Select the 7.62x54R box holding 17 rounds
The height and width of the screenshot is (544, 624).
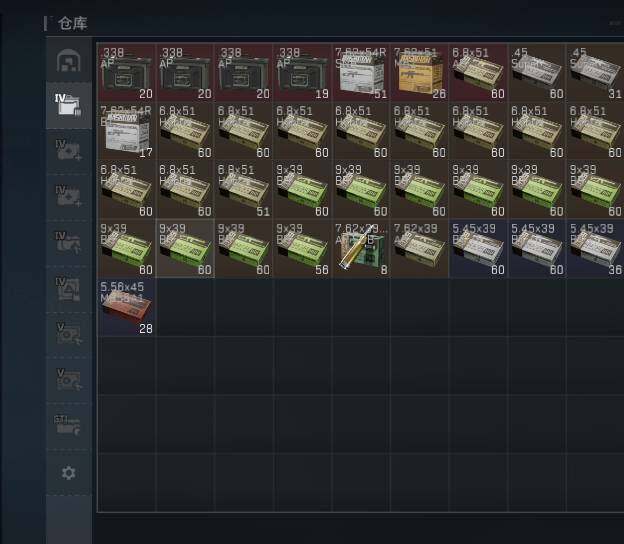pyautogui.click(x=127, y=131)
